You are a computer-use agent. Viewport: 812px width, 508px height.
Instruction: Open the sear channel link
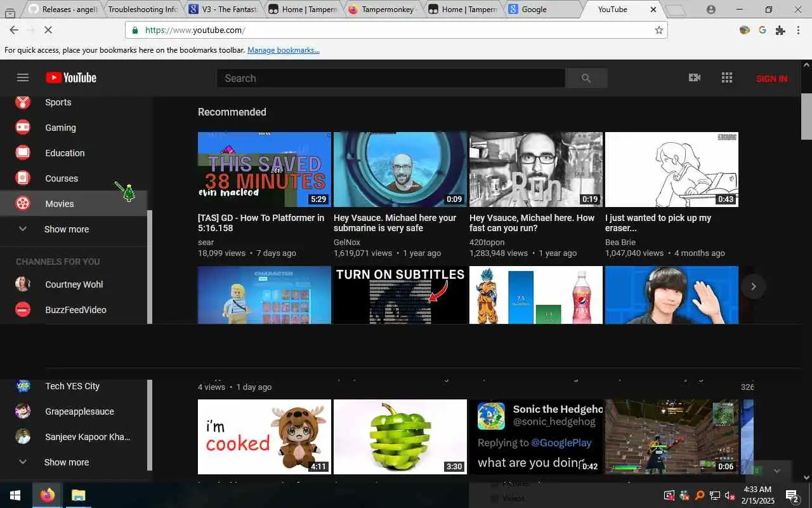pos(206,242)
